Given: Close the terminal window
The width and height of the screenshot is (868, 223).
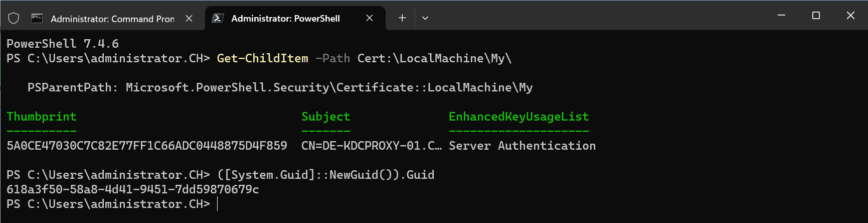Looking at the screenshot, I should click(850, 16).
